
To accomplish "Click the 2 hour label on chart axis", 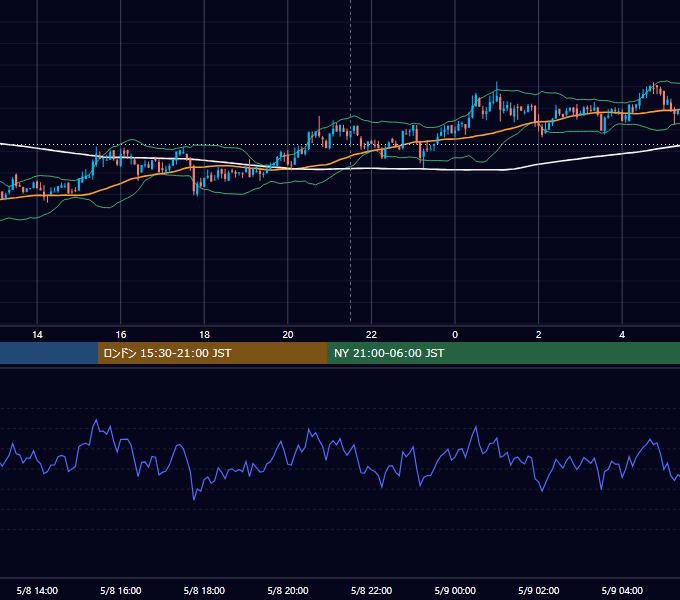I will click(x=539, y=335).
